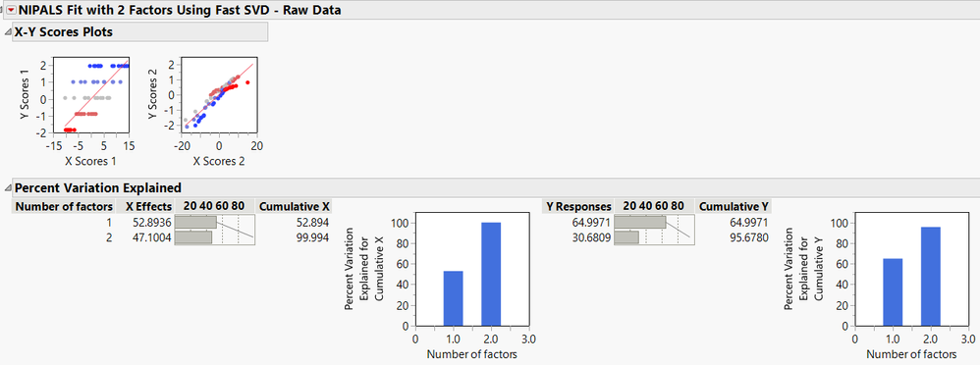Viewport: 980px width, 365px height.
Task: Select the X Effects column header
Action: click(145, 206)
